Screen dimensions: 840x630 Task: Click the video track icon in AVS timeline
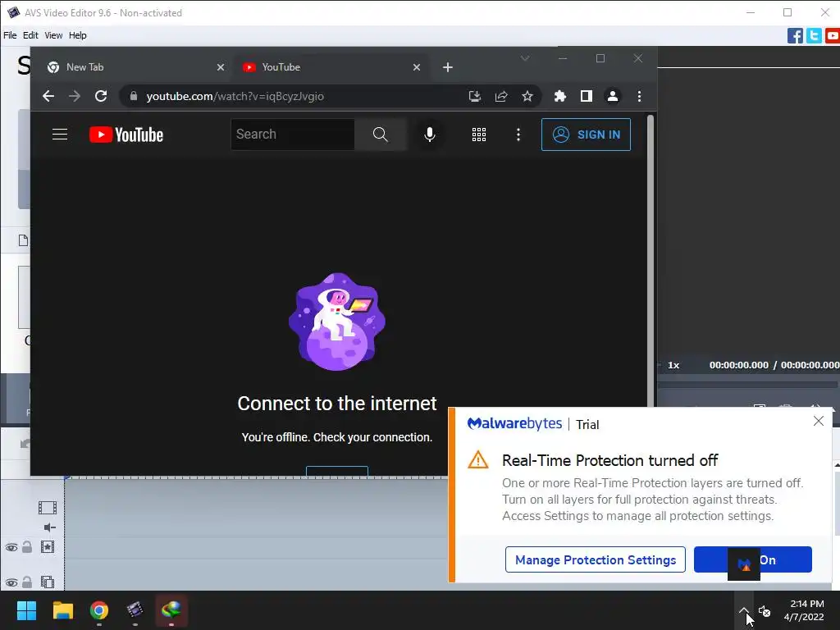pyautogui.click(x=48, y=507)
